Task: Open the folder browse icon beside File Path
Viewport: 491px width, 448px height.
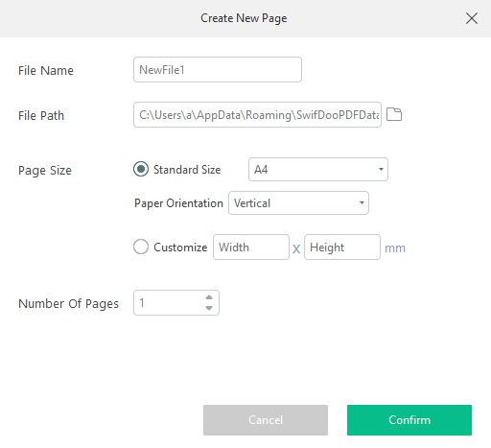Action: pos(394,114)
